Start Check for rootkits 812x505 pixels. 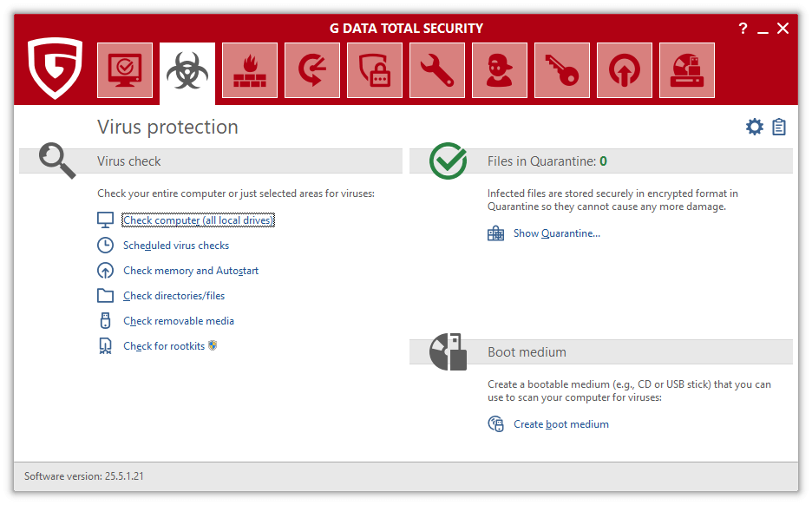[x=164, y=346]
